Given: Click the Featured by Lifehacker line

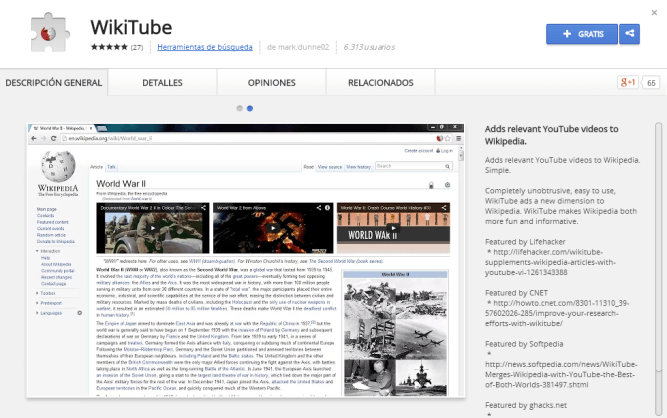Looking at the screenshot, I should 525,242.
